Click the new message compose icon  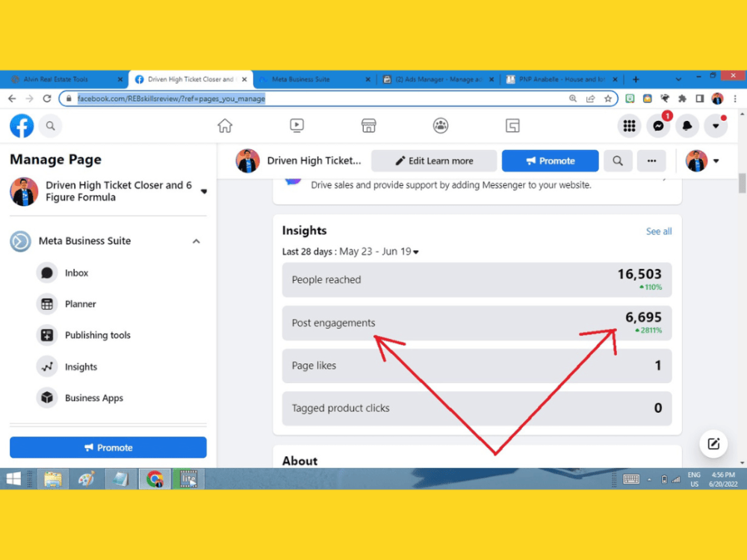pyautogui.click(x=713, y=444)
